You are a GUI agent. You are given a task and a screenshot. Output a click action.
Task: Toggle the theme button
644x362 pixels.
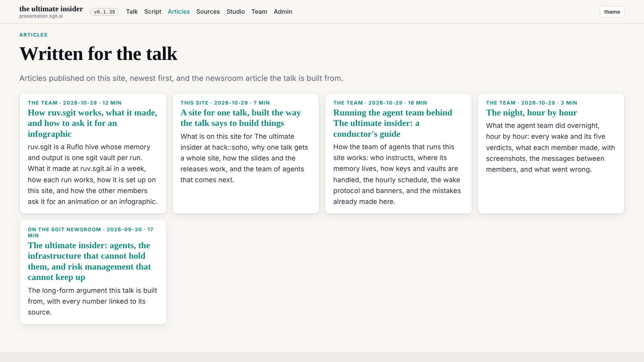point(612,12)
